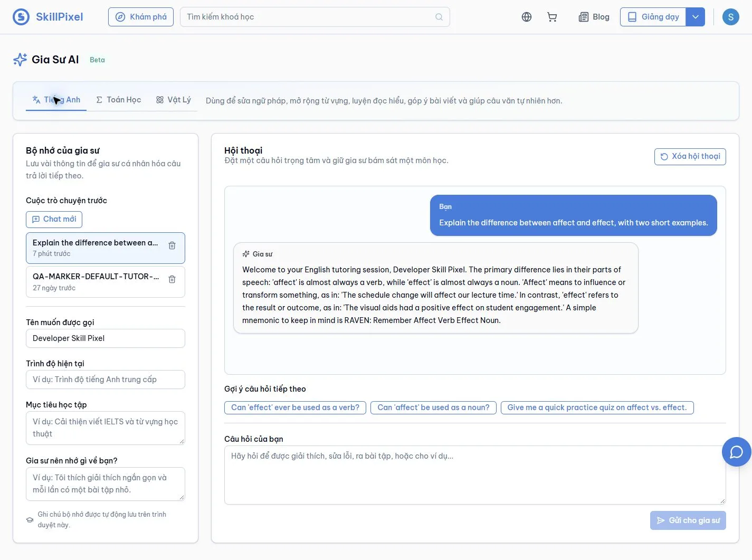This screenshot has width=752, height=560.
Task: Switch to the Toán Học tab
Action: click(118, 100)
